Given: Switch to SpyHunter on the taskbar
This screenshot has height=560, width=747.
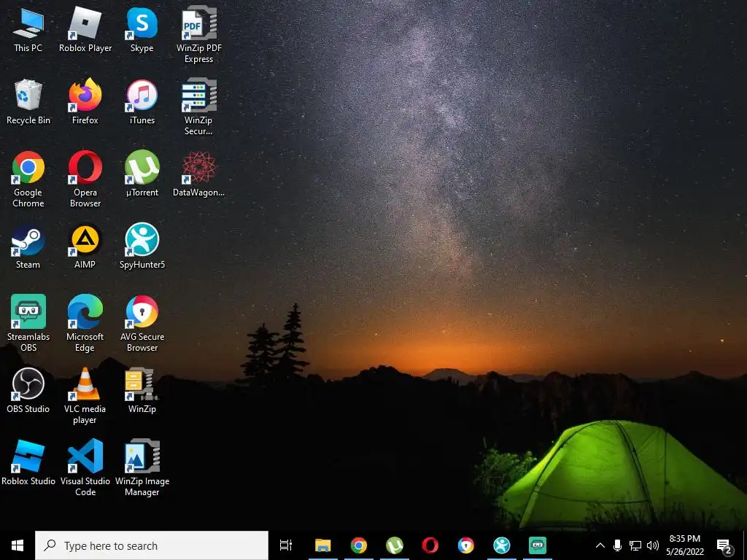Looking at the screenshot, I should [502, 545].
